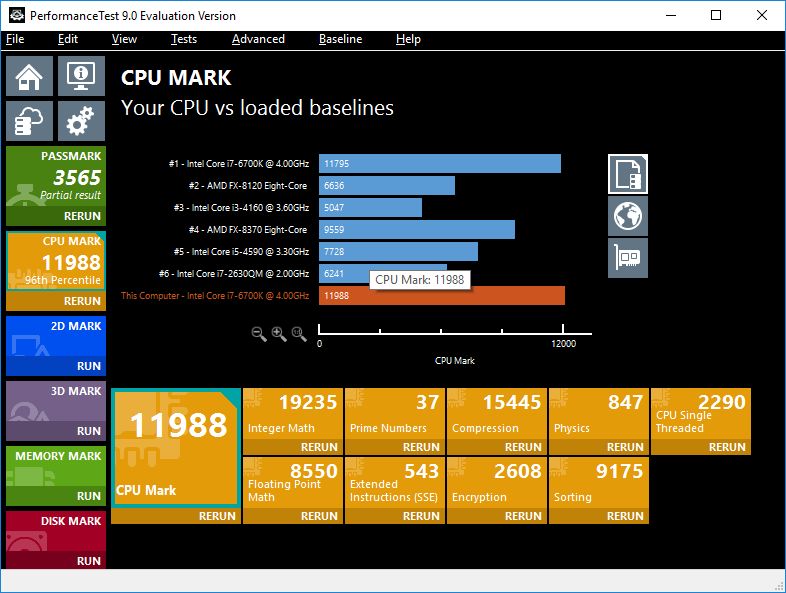Select the CPU Single Threaded 2290 tile
Screen dimensions: 786x593
[x=701, y=414]
